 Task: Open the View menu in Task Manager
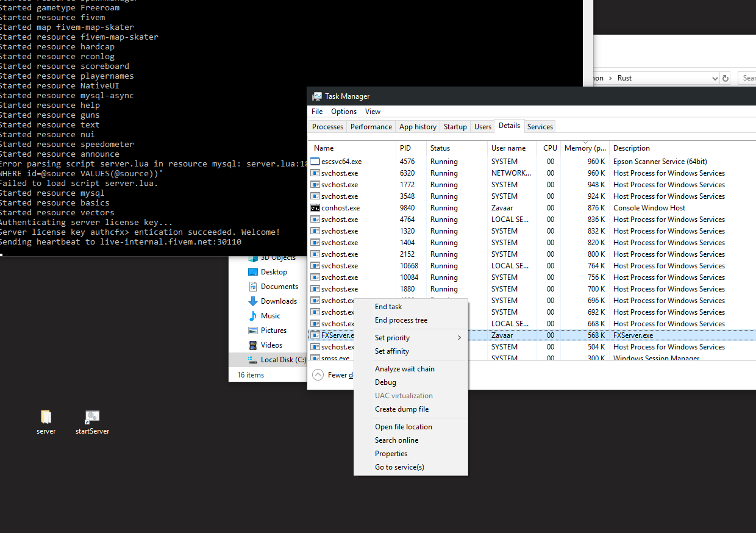tap(373, 112)
